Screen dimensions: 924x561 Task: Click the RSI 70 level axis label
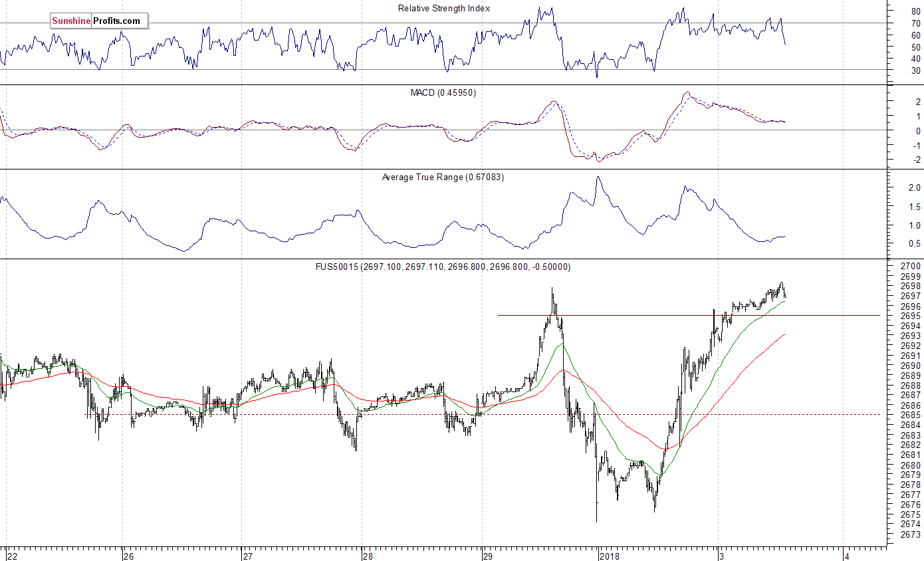[x=915, y=23]
